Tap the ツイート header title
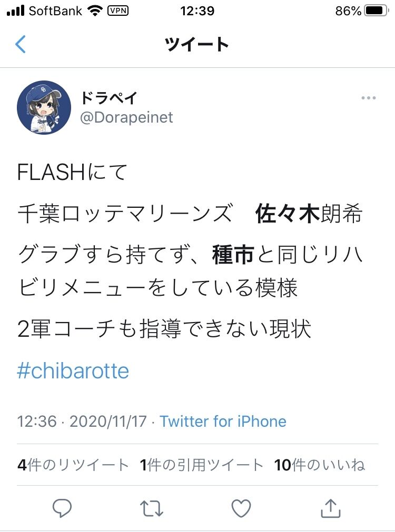 [x=197, y=44]
